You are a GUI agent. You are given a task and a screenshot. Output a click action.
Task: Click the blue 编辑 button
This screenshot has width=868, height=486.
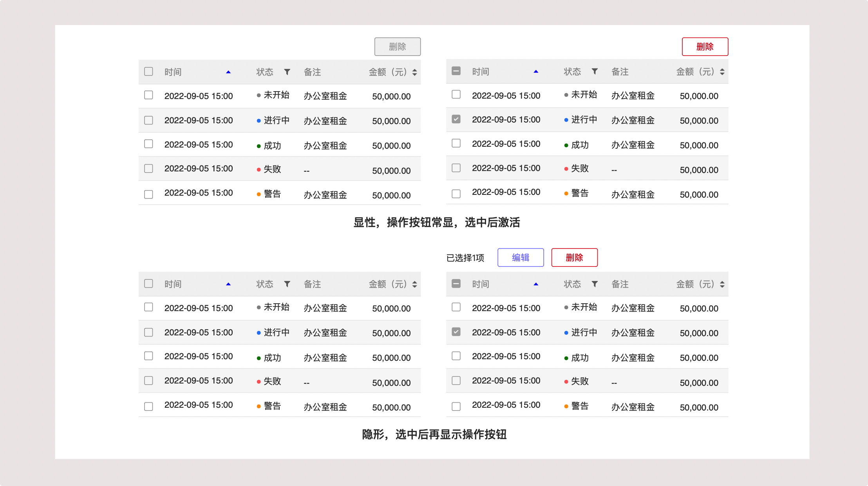point(521,257)
